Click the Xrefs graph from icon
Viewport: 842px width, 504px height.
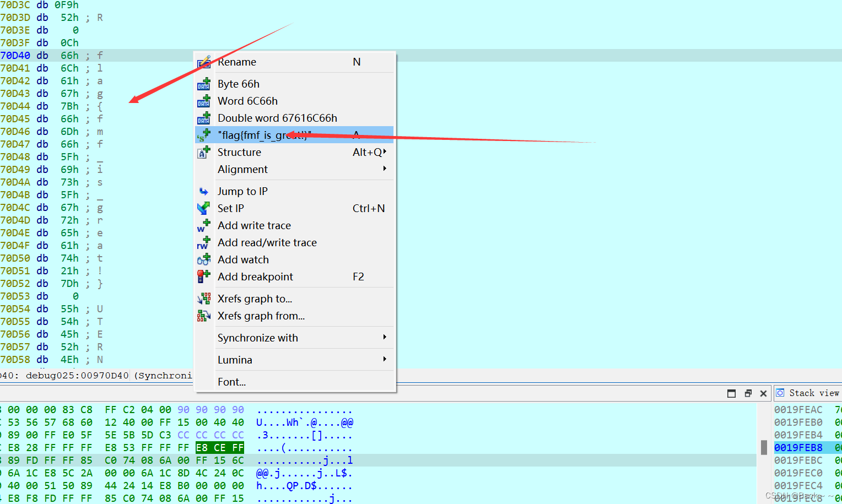[x=204, y=316]
